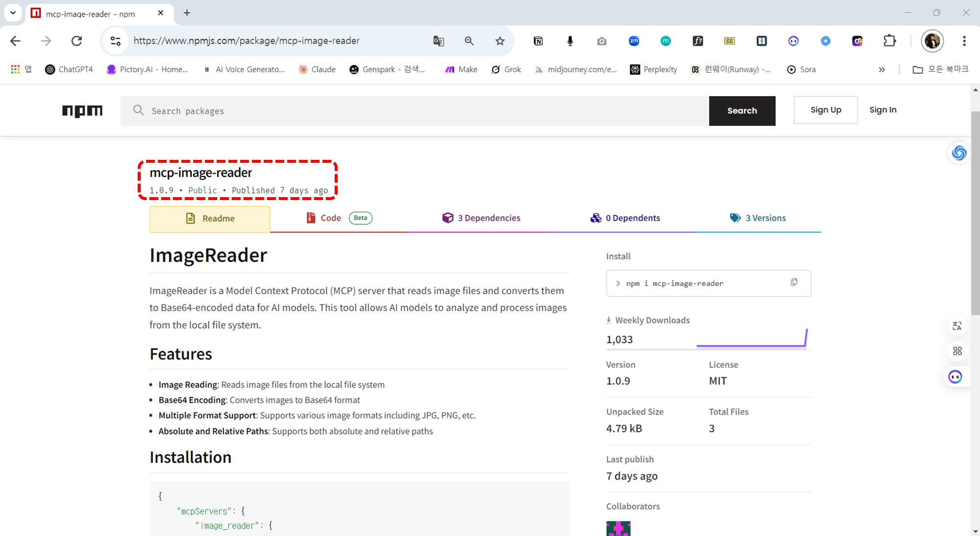Switch to the 3 Dependencies tab
This screenshot has height=536, width=980.
click(481, 218)
